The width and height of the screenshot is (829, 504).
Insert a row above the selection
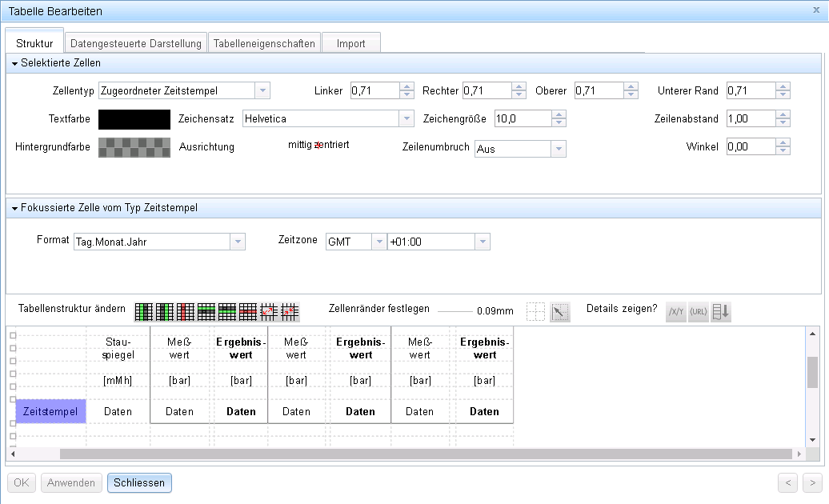pyautogui.click(x=206, y=311)
